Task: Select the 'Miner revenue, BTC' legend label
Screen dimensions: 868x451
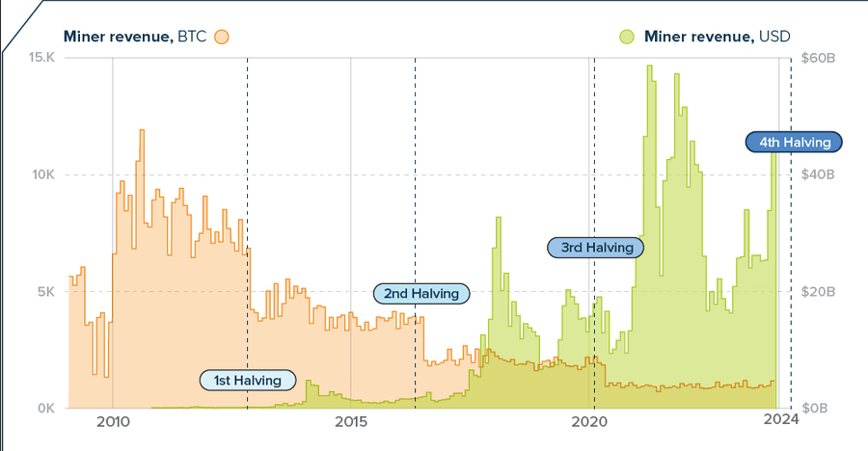Action: [134, 37]
